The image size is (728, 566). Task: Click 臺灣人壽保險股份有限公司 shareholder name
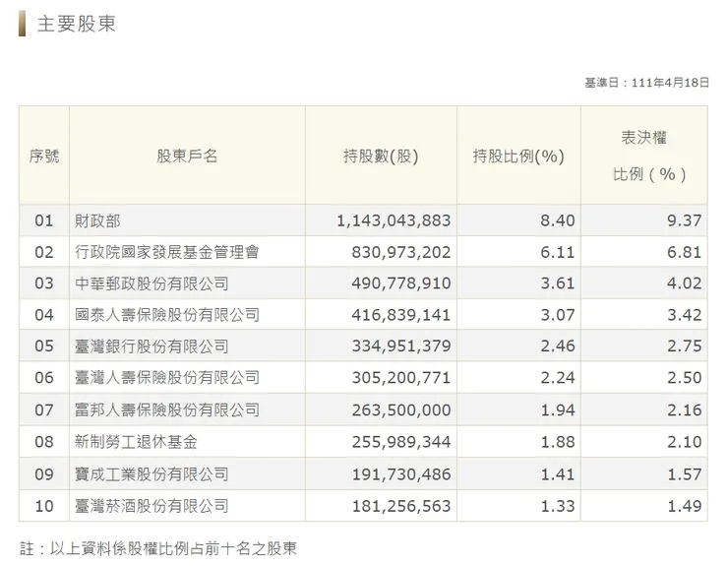coord(167,378)
